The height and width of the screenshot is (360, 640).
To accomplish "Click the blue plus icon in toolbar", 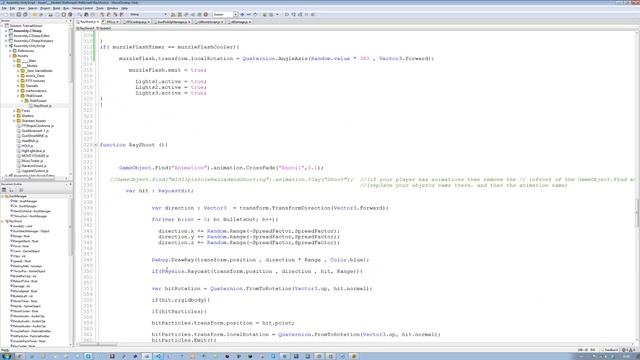I will (x=242, y=15).
